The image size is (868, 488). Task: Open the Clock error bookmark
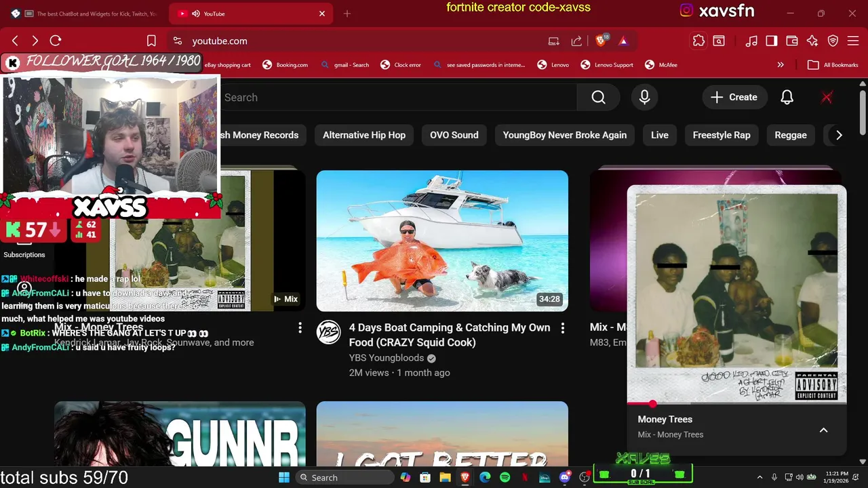[401, 65]
